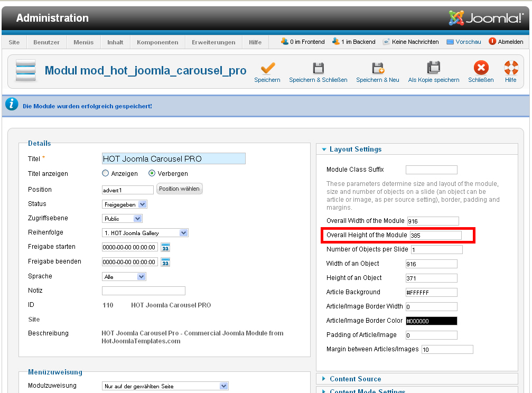Click the Position wählen button
This screenshot has width=532, height=393.
coord(180,189)
